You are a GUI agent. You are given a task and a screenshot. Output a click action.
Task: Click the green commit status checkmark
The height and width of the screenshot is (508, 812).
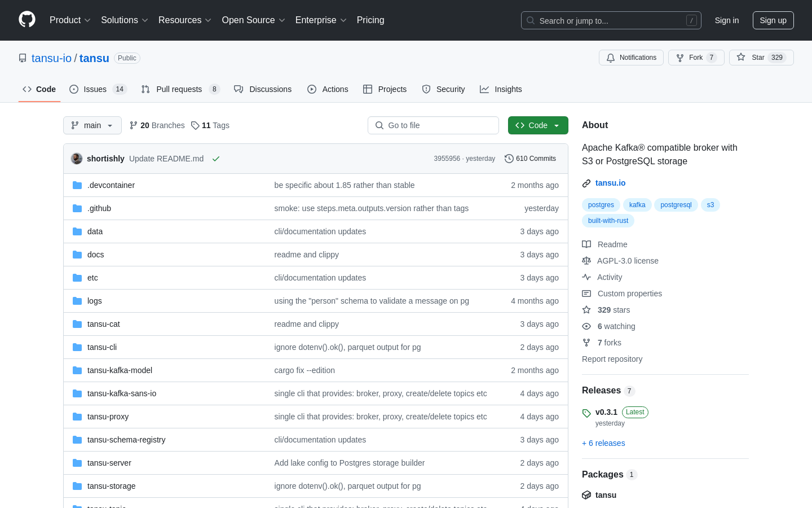tap(216, 159)
